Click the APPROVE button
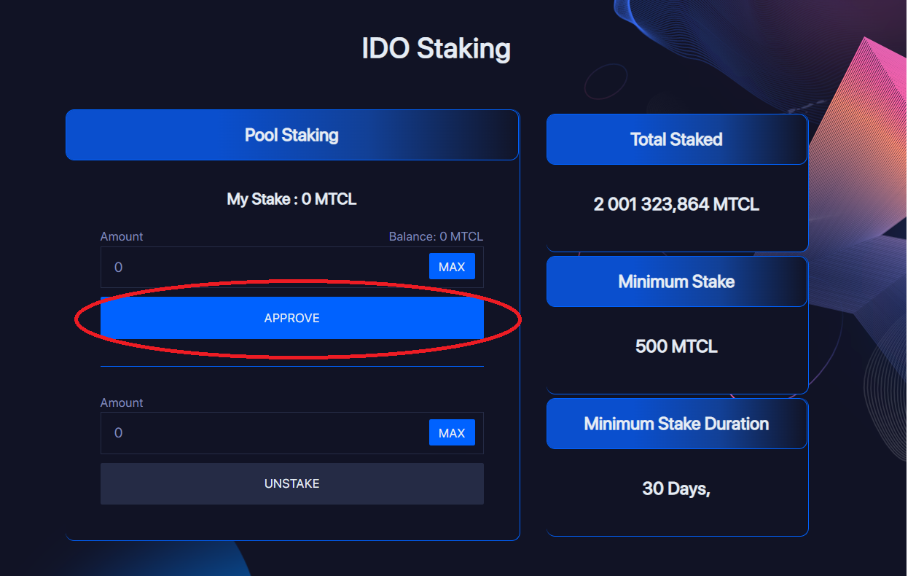This screenshot has width=924, height=576. 291,318
